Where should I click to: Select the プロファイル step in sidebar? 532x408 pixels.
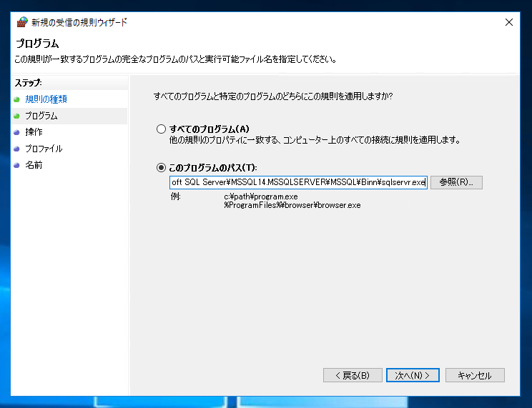tap(44, 149)
